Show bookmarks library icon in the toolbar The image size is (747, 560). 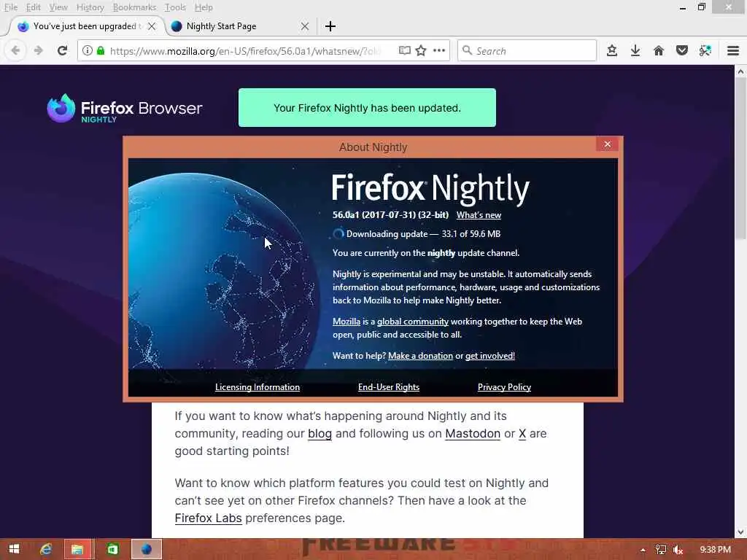(x=612, y=50)
